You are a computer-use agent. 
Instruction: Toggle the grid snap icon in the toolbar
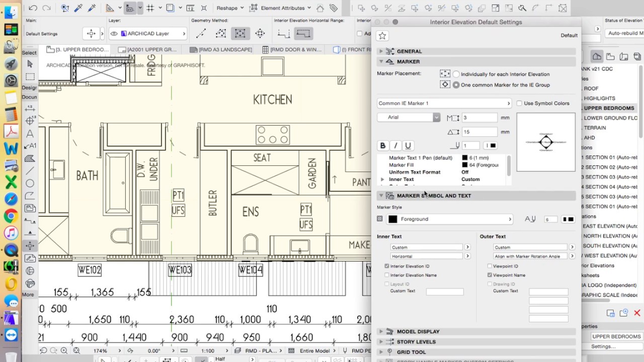point(150,8)
